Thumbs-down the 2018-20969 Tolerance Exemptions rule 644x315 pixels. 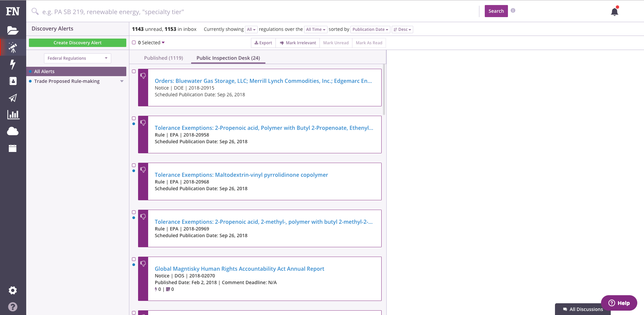[x=143, y=217]
